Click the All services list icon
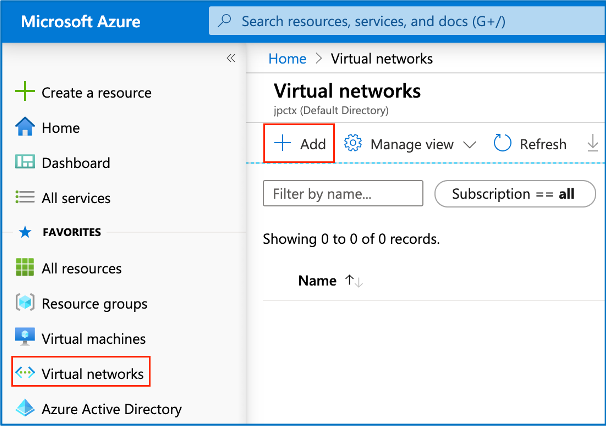Viewport: 606px width, 426px height. [x=25, y=198]
